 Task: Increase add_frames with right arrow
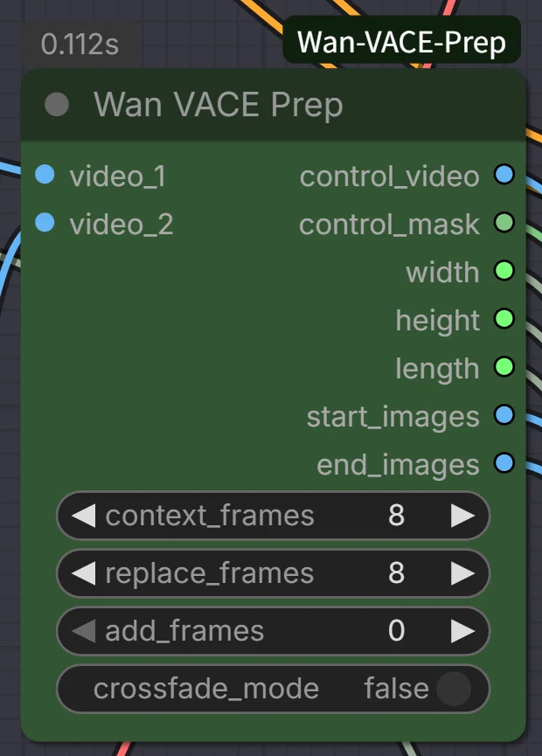(x=462, y=631)
